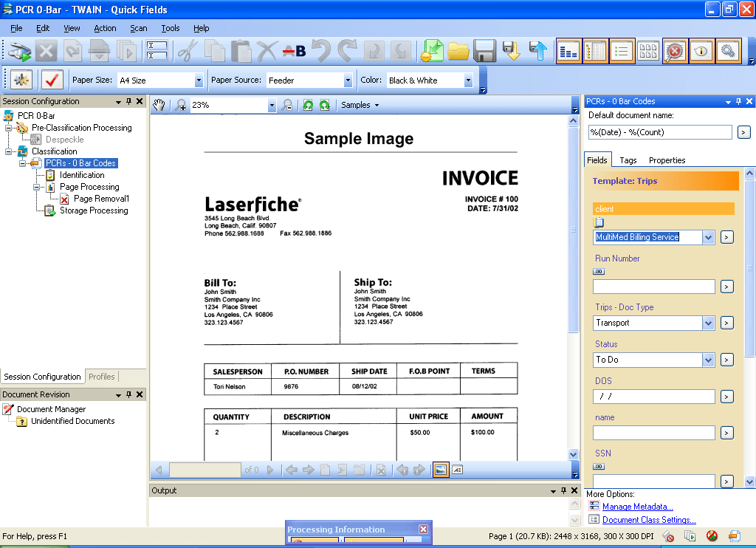Save session with floppy disk icon
Screen dimensions: 756x548
[x=484, y=51]
